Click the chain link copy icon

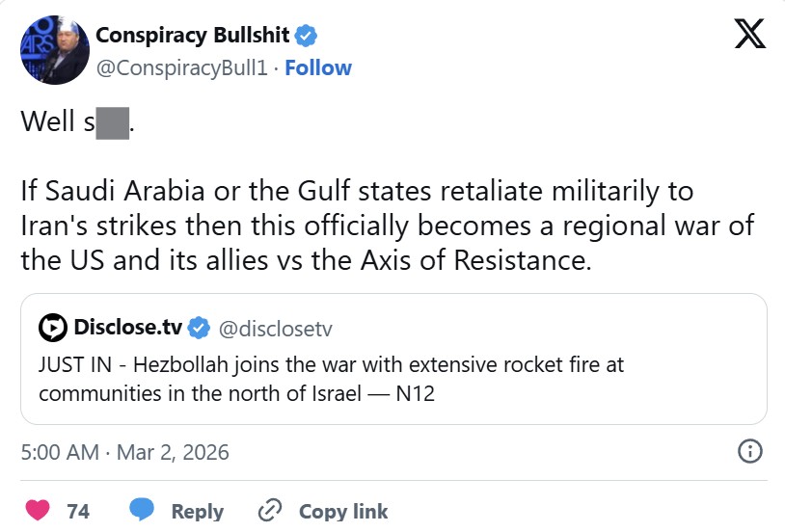[x=270, y=510]
